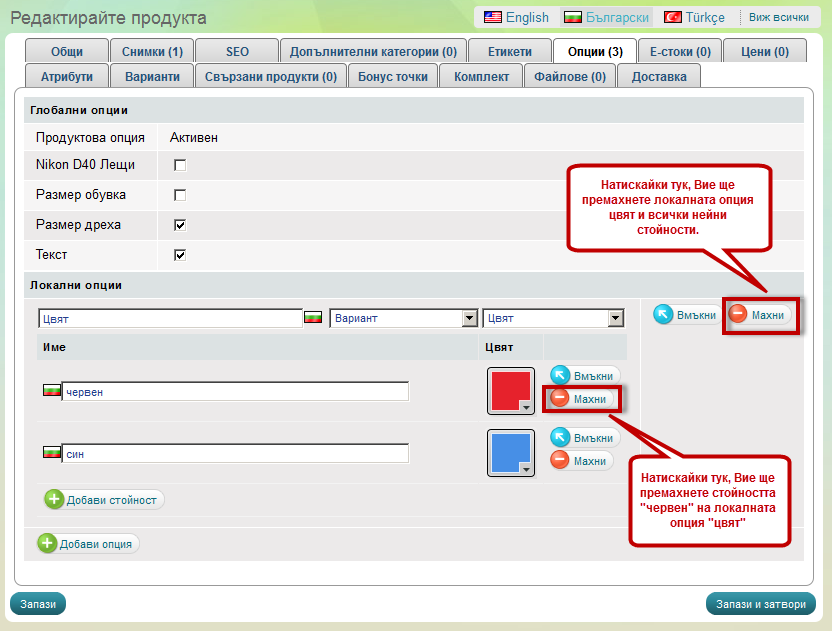Open the Вариант dropdown list
This screenshot has width=832, height=631.
click(x=469, y=318)
